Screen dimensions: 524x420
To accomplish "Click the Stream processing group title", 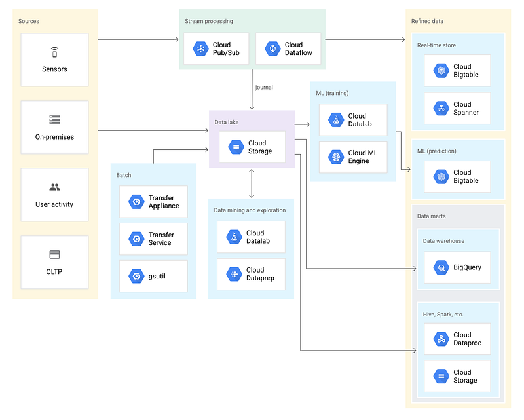I will [209, 21].
